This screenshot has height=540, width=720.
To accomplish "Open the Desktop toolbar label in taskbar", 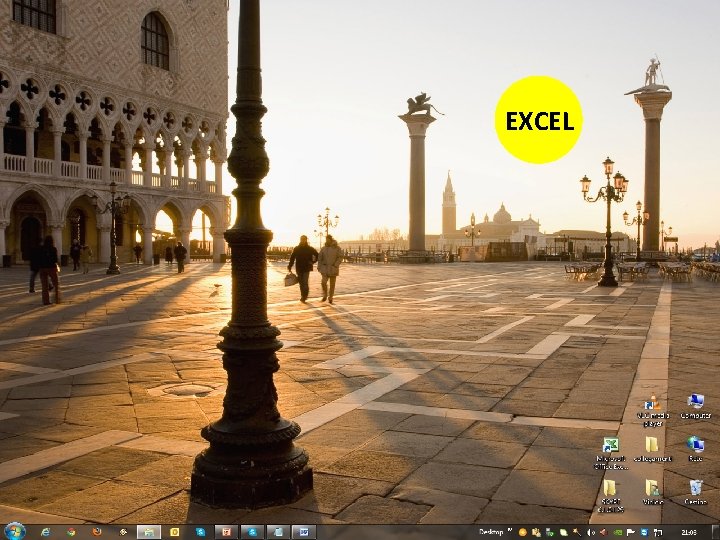I will [492, 532].
